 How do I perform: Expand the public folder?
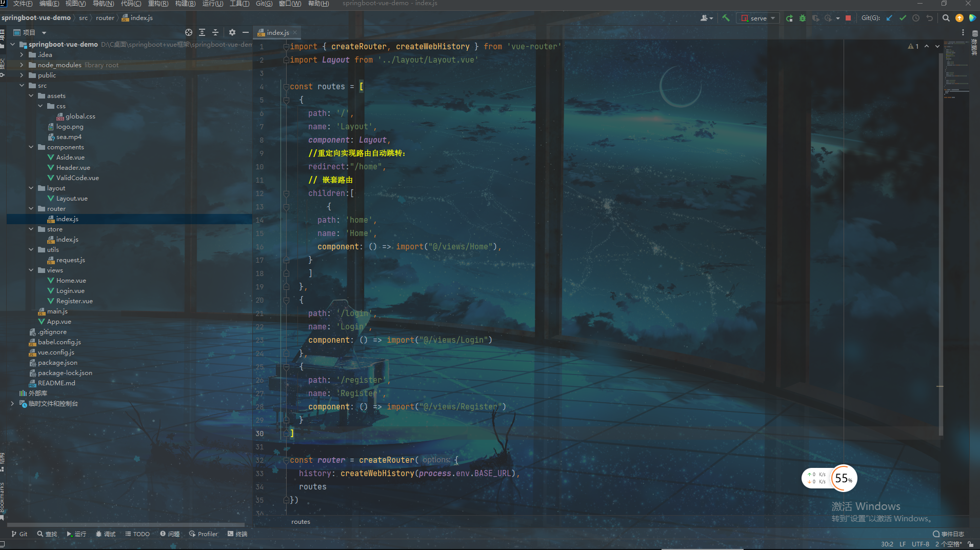[22, 75]
